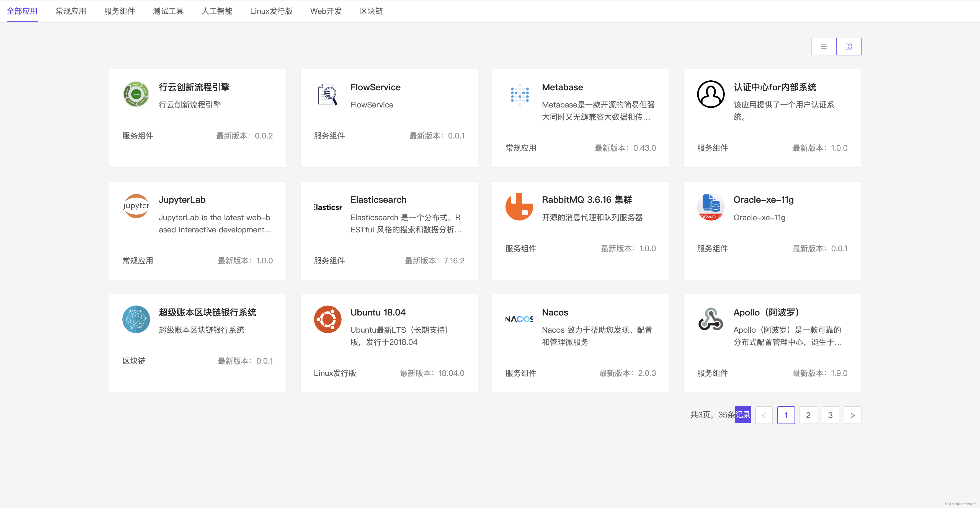
Task: Click 最新版本: 1.9.0 on Apollo card
Action: (820, 373)
